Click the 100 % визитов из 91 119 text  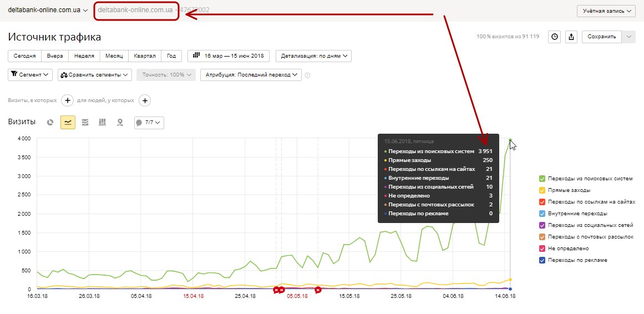click(x=508, y=37)
